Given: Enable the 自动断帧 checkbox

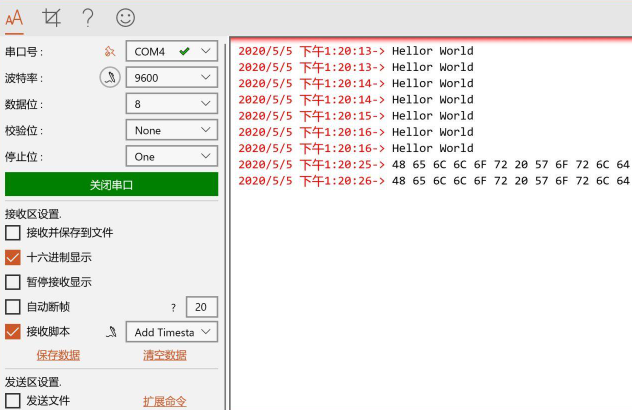Looking at the screenshot, I should tap(13, 307).
